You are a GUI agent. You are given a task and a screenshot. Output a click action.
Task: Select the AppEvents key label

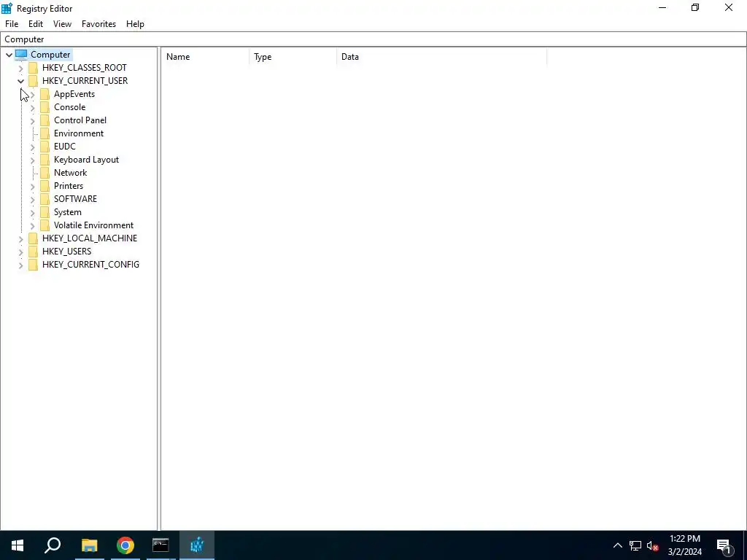tap(74, 94)
